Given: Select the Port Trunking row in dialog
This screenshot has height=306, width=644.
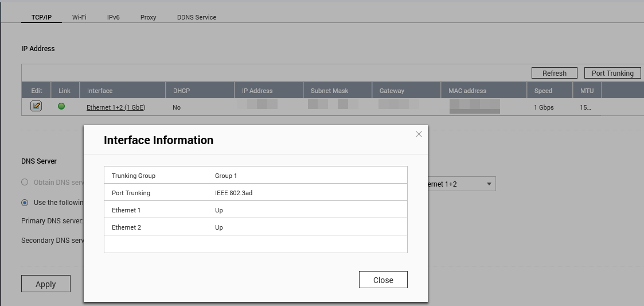Looking at the screenshot, I should [255, 193].
